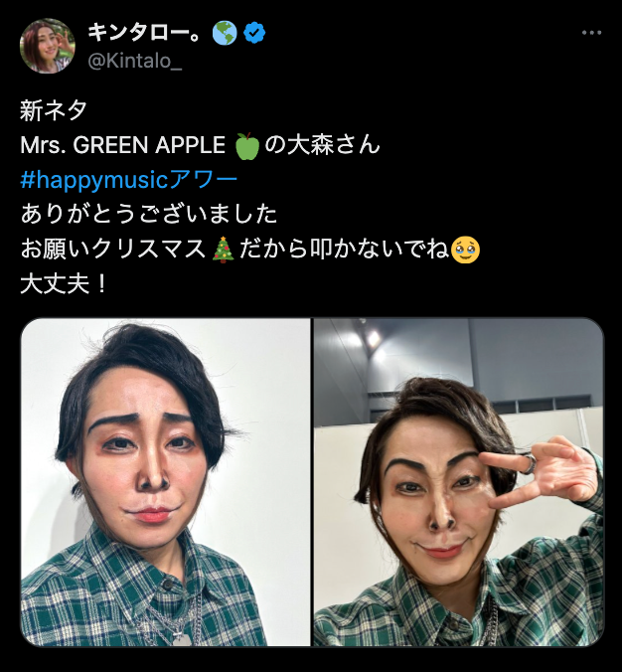Image resolution: width=622 pixels, height=672 pixels.
Task: Open the tweet's more options menu
Action: [592, 33]
